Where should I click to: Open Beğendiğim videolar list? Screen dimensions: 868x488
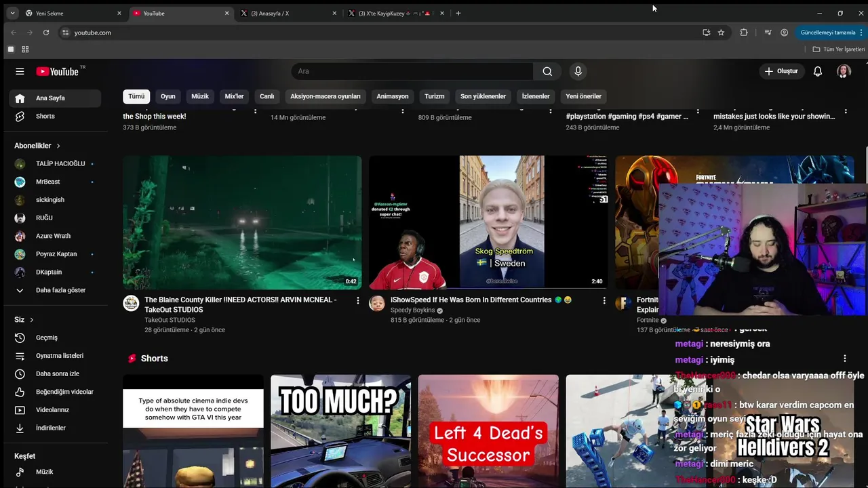[55, 392]
